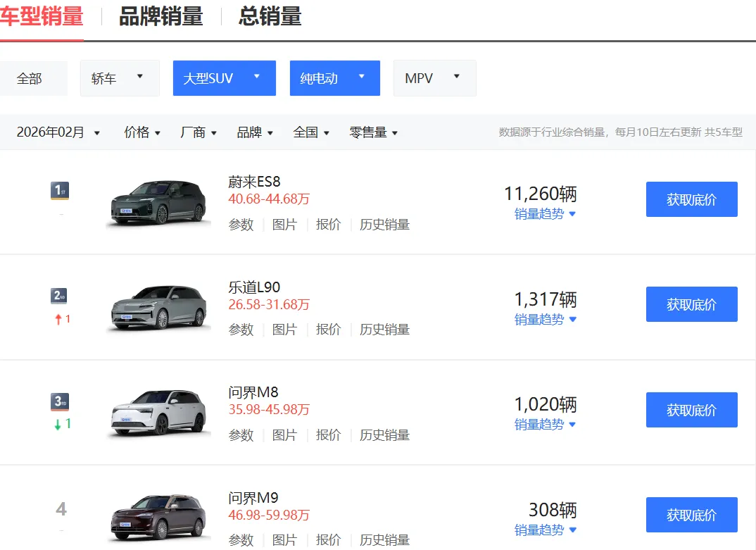The image size is (756, 550).
Task: Open the 问界M9 model title link
Action: pyautogui.click(x=253, y=497)
